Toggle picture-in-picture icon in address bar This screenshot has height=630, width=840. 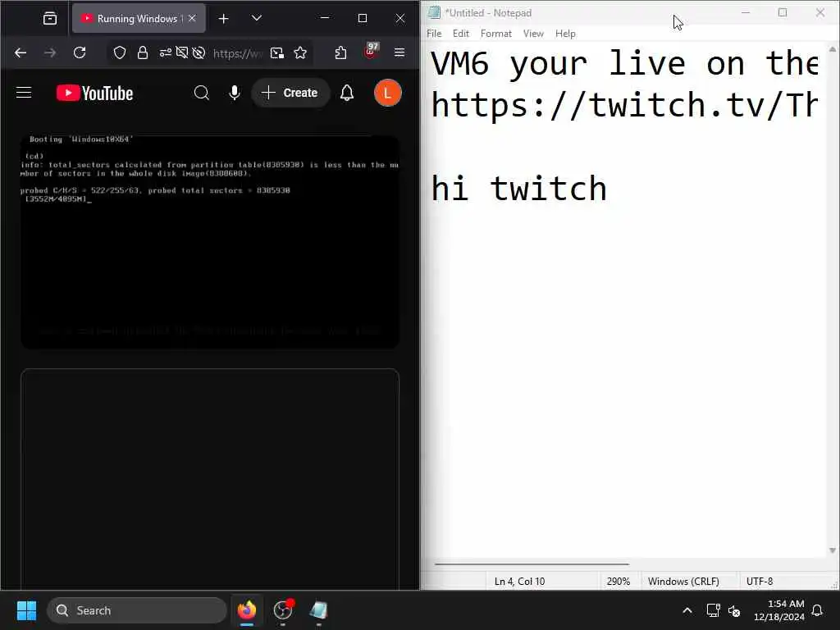coord(277,52)
